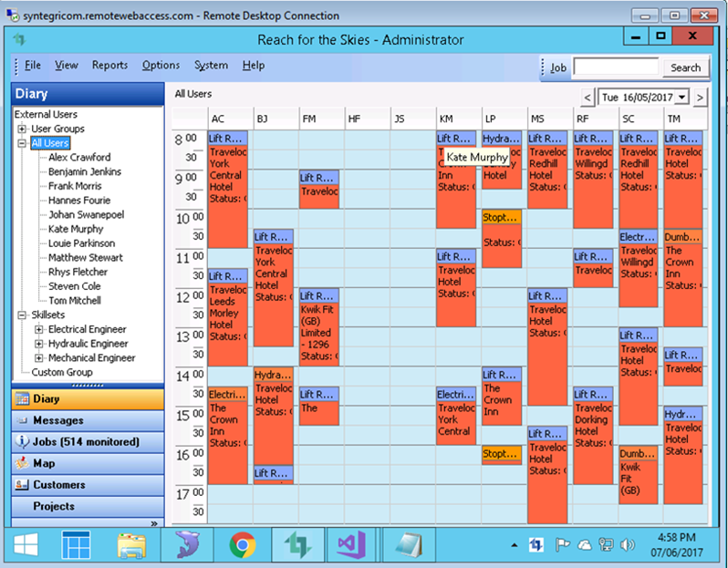
Task: Go to next day arrow
Action: [700, 98]
